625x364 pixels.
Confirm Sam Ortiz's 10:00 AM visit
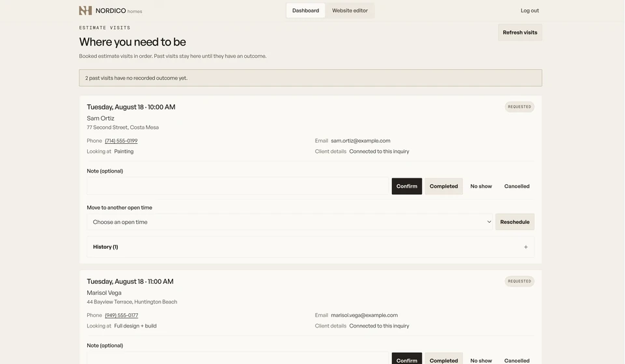pyautogui.click(x=406, y=186)
